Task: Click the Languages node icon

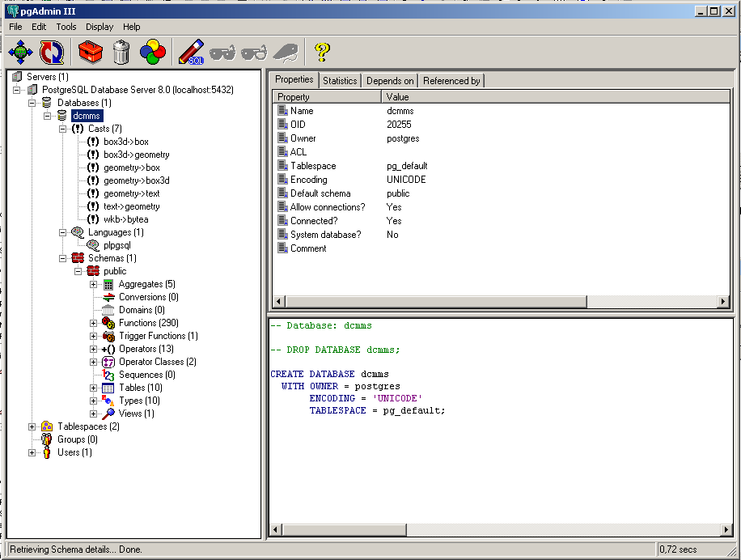Action: pos(78,232)
